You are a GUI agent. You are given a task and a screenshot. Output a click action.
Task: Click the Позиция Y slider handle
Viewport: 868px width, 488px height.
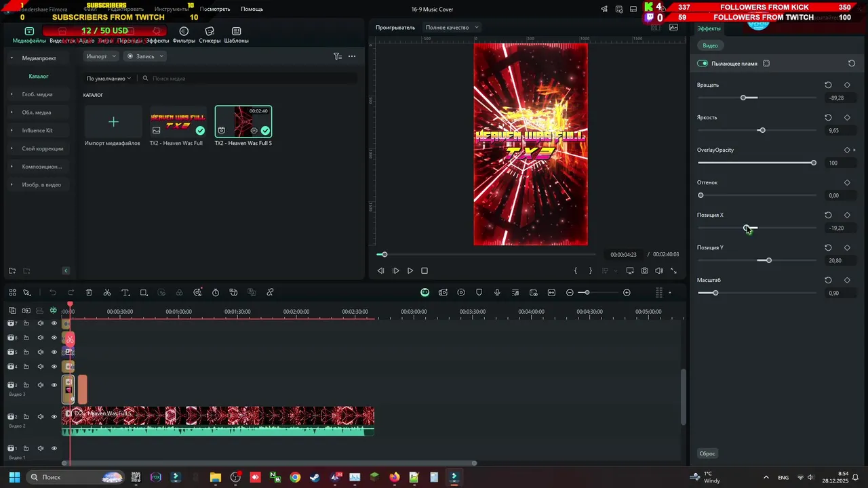[768, 260]
